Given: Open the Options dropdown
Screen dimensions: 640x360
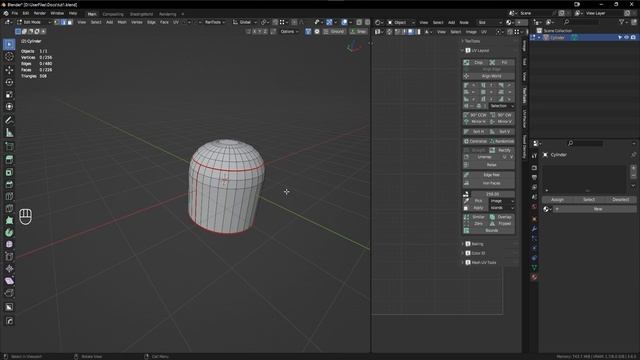Looking at the screenshot, I should 289,31.
